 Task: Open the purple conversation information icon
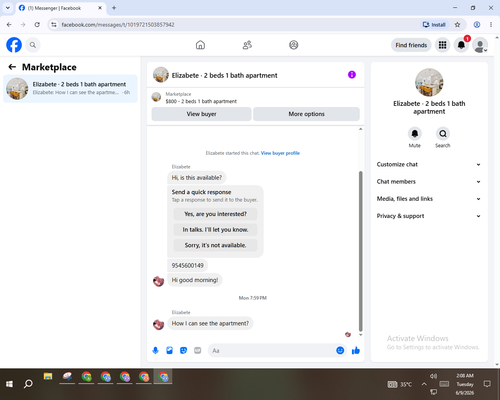352,75
